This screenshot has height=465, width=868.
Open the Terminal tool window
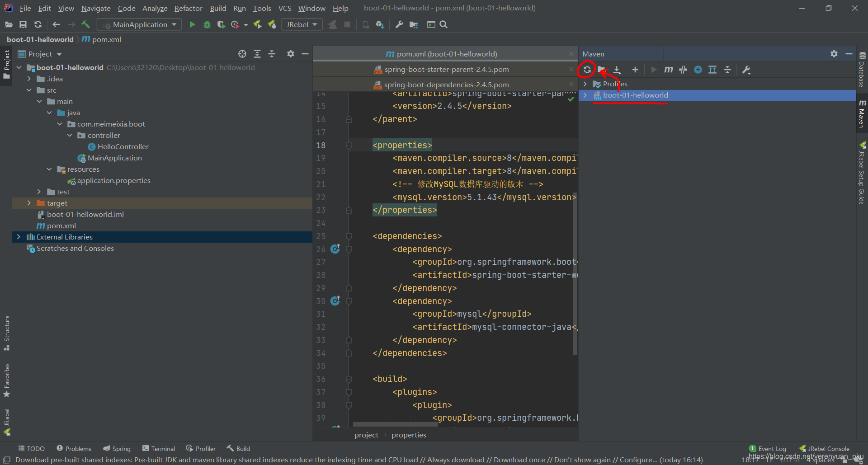point(159,448)
